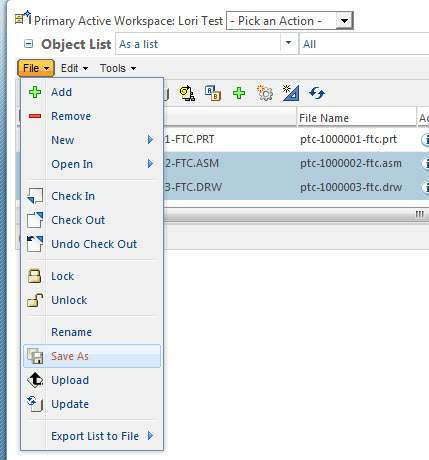Viewport: 429px width, 460px height.
Task: Choose Save As from the menu
Action: point(92,356)
